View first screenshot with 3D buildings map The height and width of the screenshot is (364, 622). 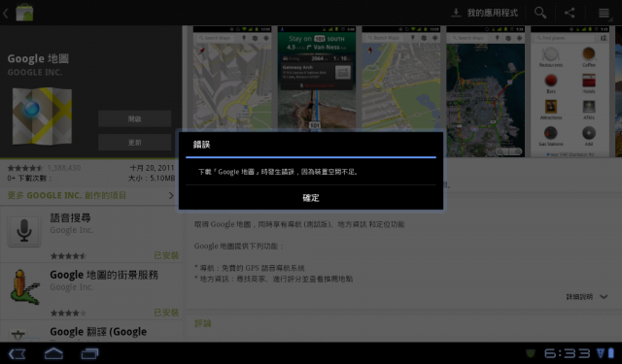[232, 79]
